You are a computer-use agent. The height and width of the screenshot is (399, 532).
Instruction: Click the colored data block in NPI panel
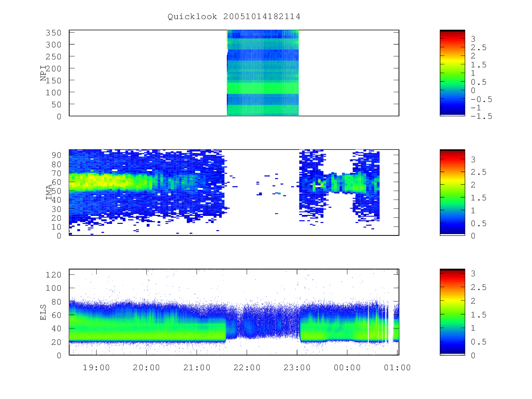click(x=262, y=73)
